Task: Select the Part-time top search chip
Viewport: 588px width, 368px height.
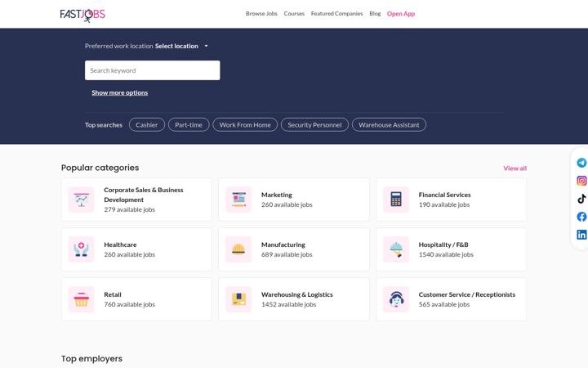Action: 189,125
